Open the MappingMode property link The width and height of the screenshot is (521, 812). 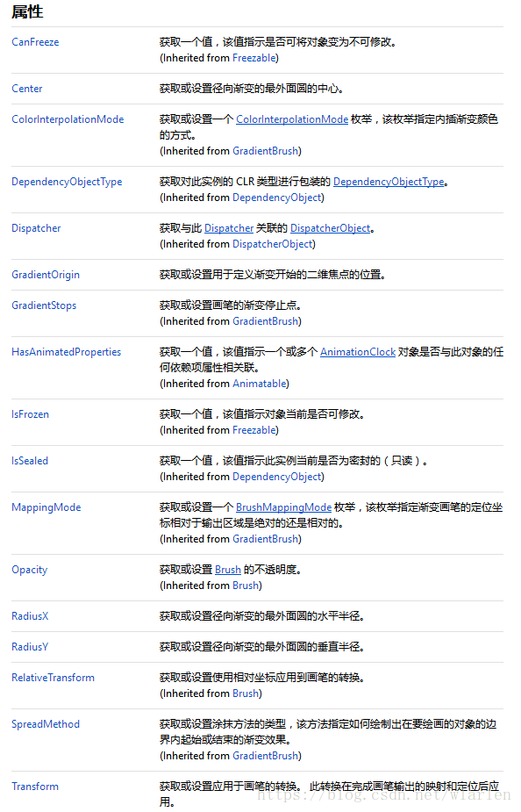click(x=46, y=507)
